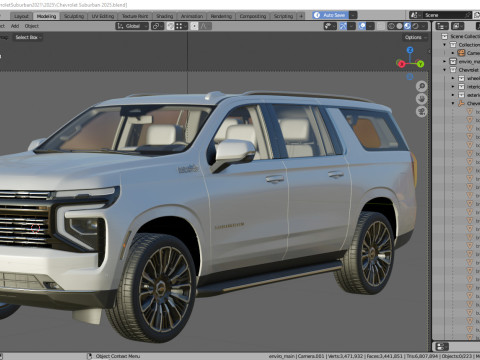This screenshot has width=480, height=360.
Task: Click the Auto Save button
Action: (330, 15)
